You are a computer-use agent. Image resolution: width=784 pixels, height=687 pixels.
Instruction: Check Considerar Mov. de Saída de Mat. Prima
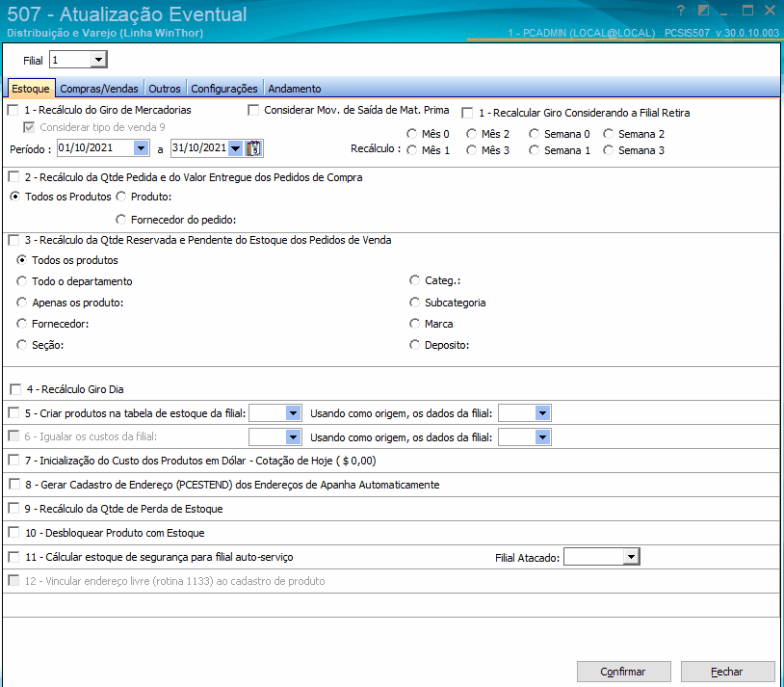pyautogui.click(x=253, y=110)
